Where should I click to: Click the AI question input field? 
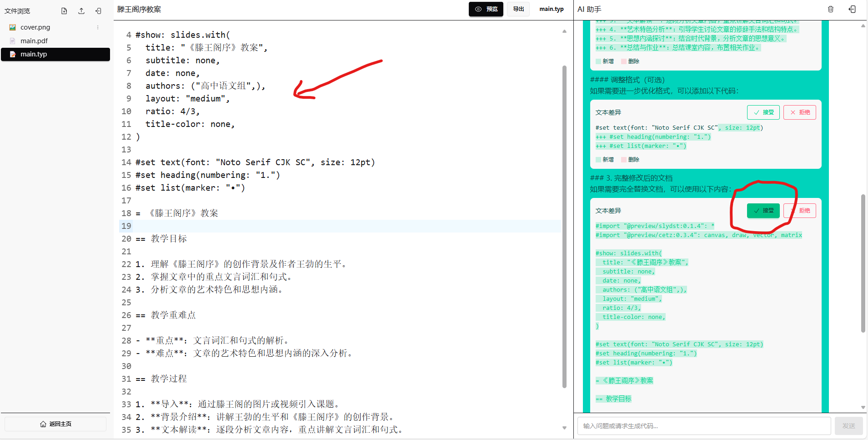click(x=703, y=426)
